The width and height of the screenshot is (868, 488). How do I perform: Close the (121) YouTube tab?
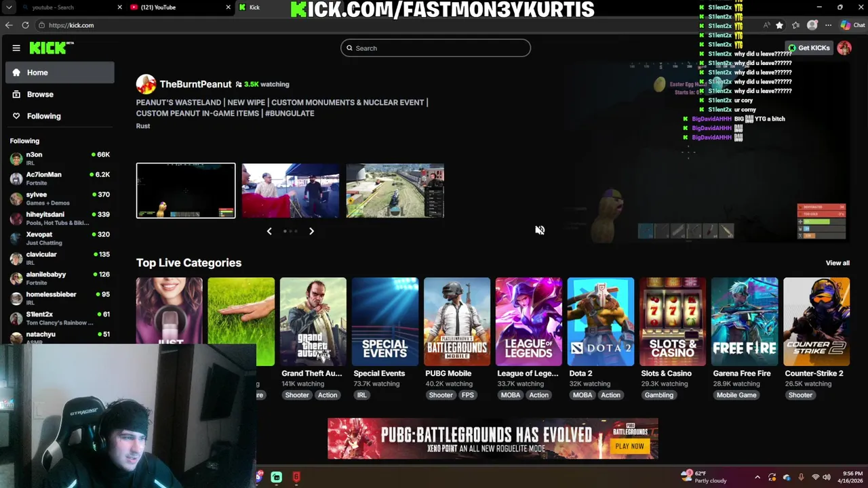228,7
